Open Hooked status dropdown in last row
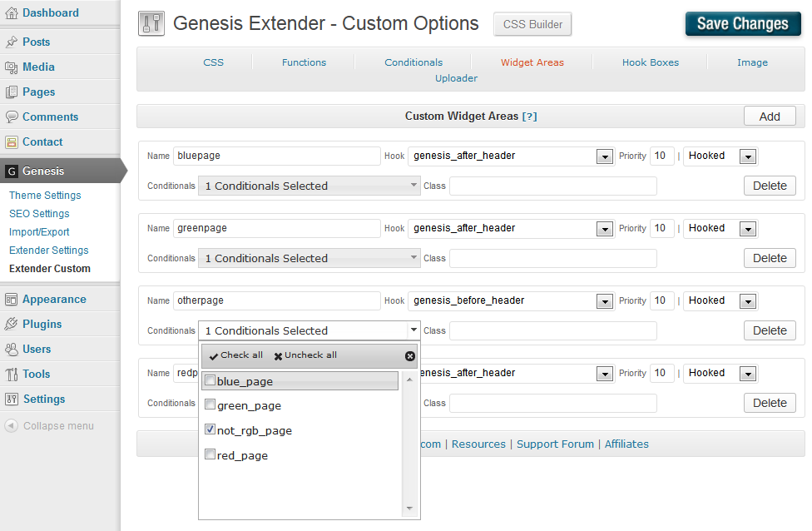The image size is (812, 531). (x=748, y=374)
